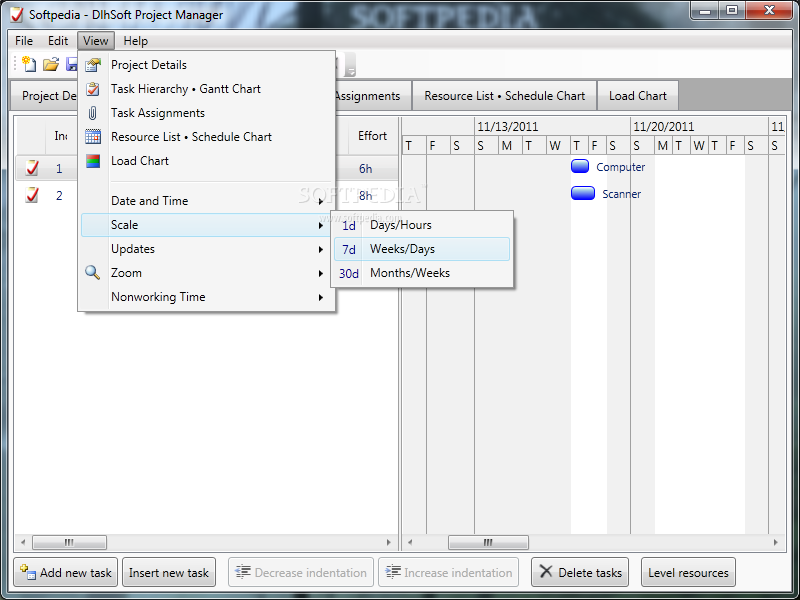
Task: Expand the Zoom submenu
Action: [x=207, y=272]
